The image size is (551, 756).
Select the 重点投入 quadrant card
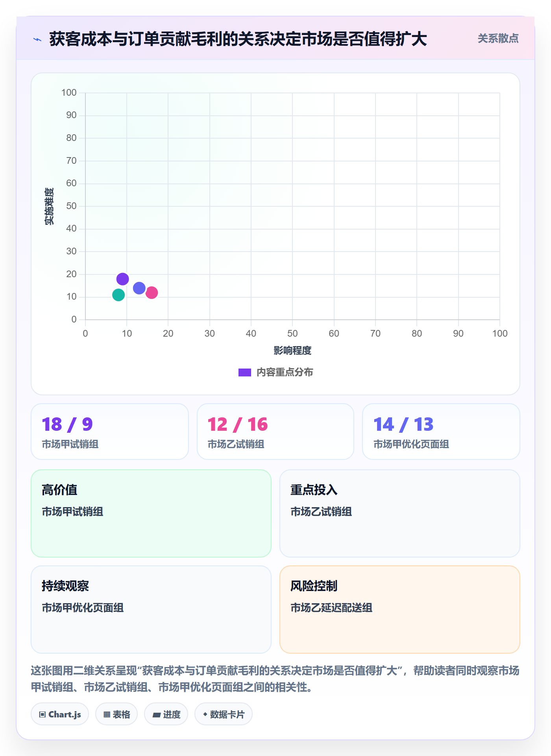point(400,513)
